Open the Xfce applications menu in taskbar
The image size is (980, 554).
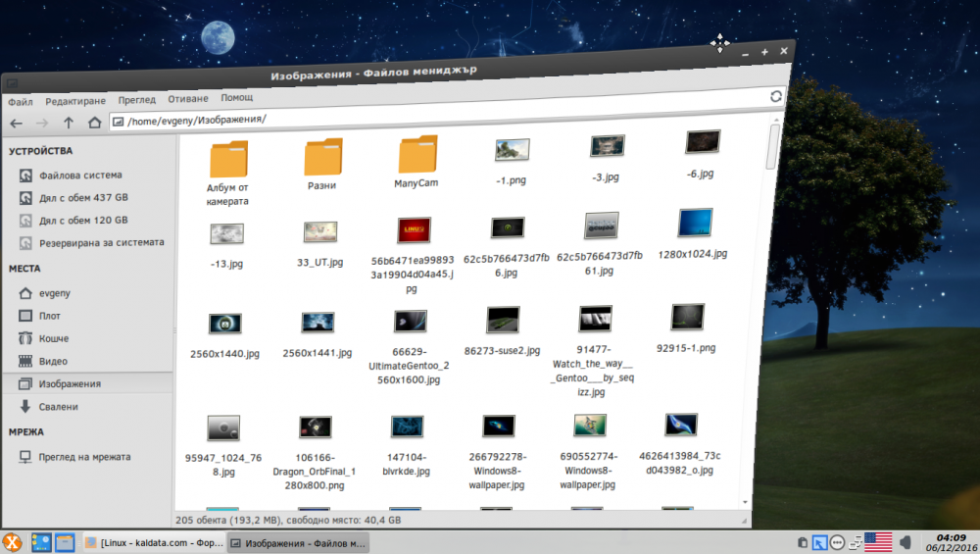[x=12, y=542]
